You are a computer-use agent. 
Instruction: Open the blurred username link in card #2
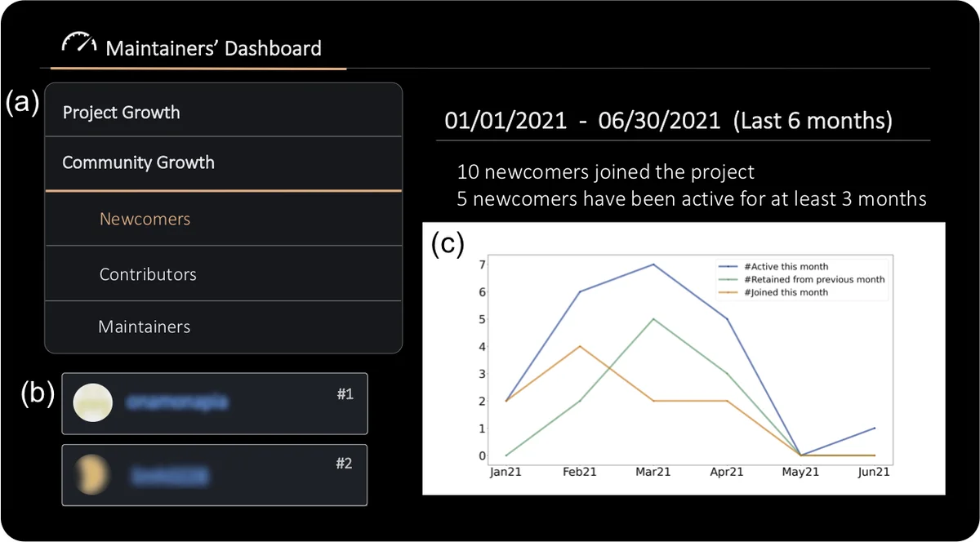pyautogui.click(x=168, y=474)
